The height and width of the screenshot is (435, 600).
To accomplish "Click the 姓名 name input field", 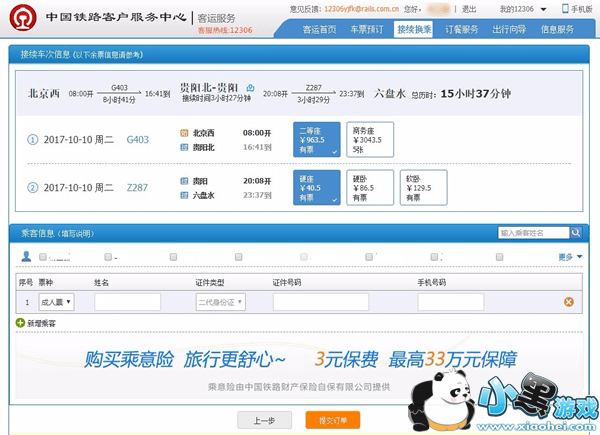I will tap(127, 301).
